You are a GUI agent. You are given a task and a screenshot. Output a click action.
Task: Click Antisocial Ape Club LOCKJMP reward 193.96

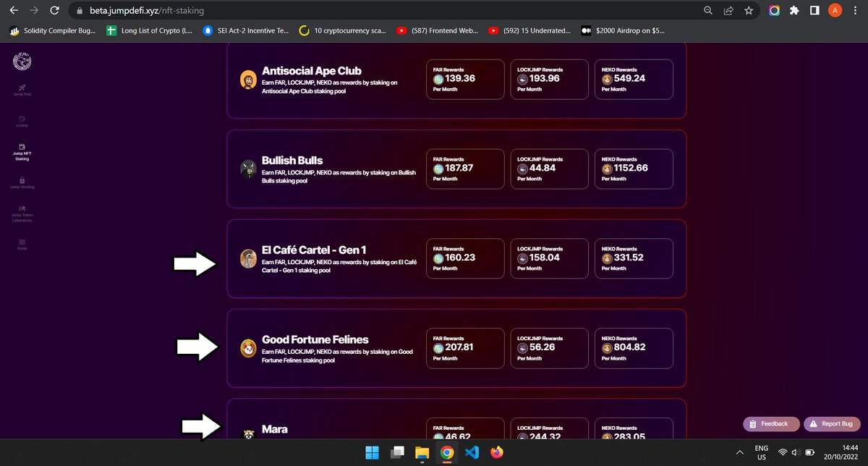[x=550, y=80]
